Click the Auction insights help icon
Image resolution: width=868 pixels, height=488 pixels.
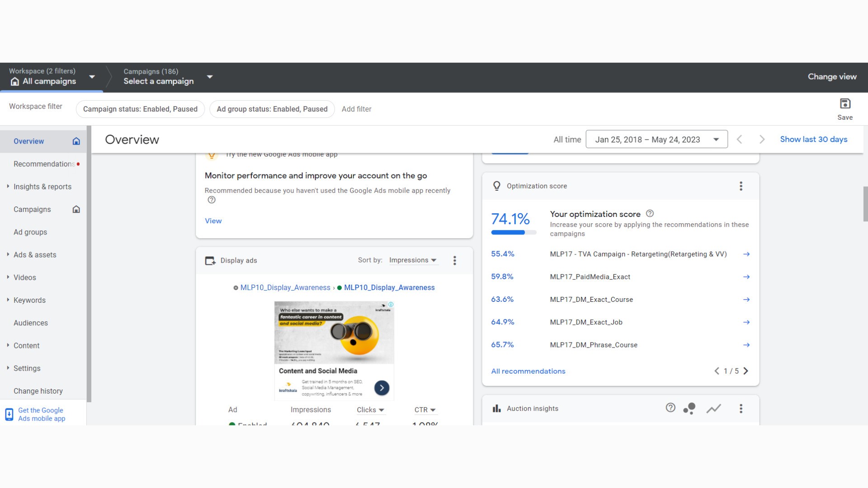[670, 408]
